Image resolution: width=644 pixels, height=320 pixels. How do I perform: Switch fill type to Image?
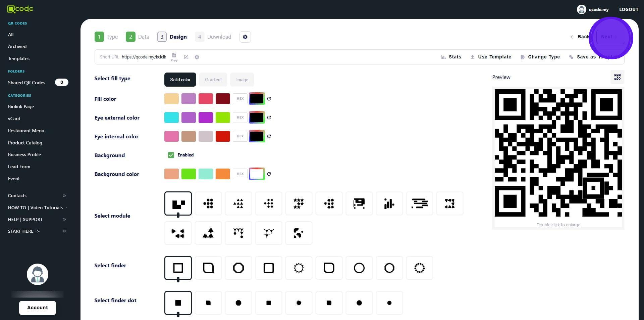point(242,80)
